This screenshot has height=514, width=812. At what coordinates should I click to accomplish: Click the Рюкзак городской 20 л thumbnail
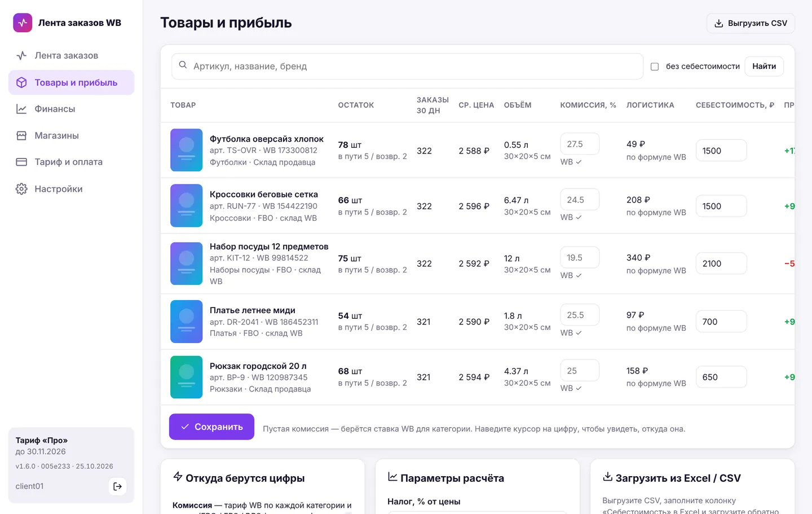187,377
